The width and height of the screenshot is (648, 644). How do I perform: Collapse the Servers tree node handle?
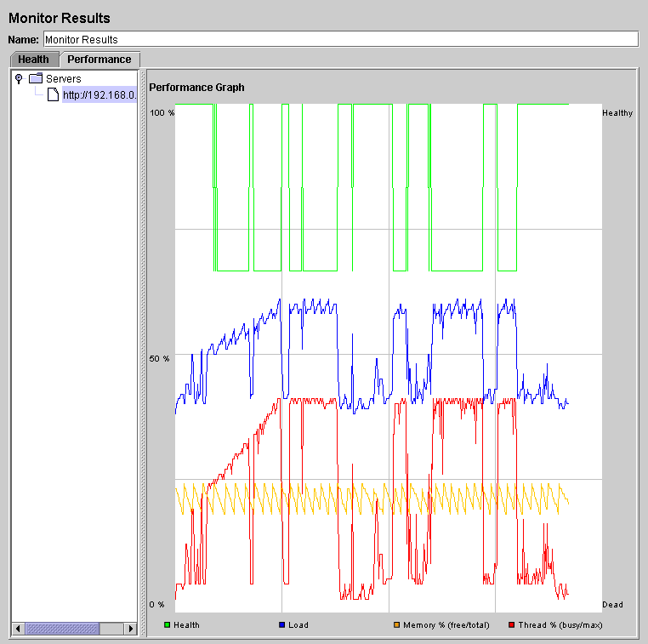point(19,78)
